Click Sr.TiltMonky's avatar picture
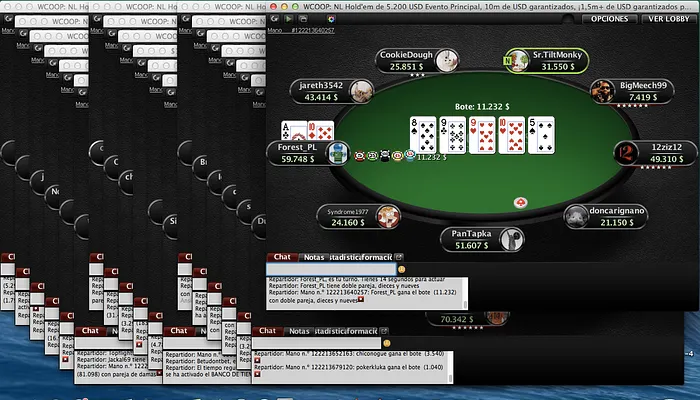Viewport: 700px width, 400px height. point(518,60)
